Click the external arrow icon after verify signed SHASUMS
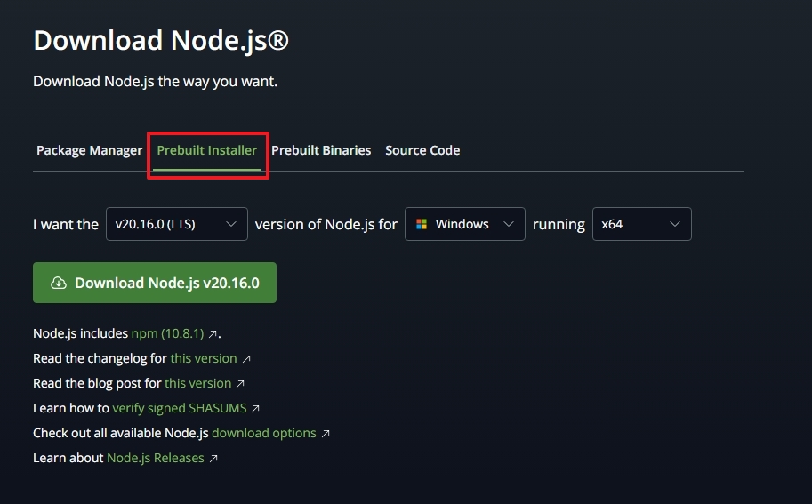The width and height of the screenshot is (812, 504). click(x=255, y=408)
